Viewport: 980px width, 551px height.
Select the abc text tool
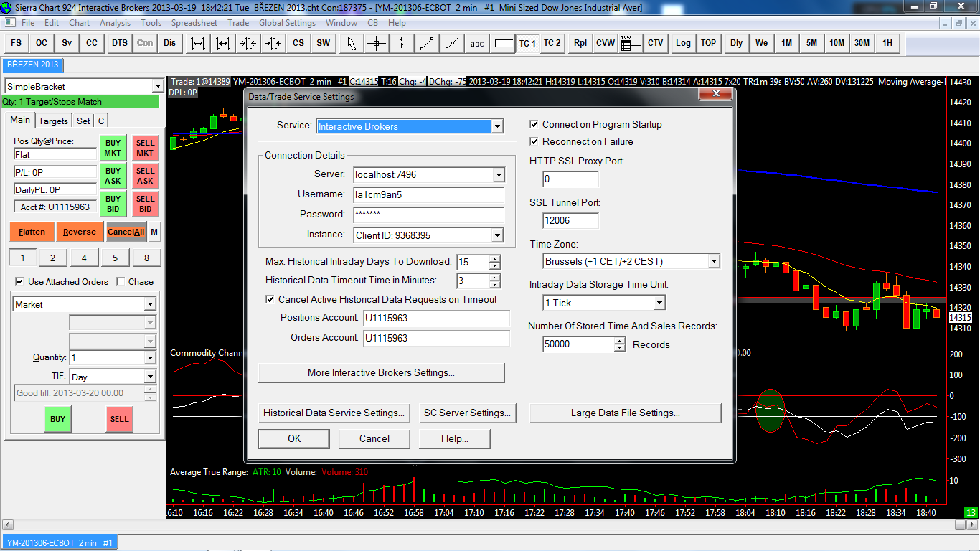[477, 43]
